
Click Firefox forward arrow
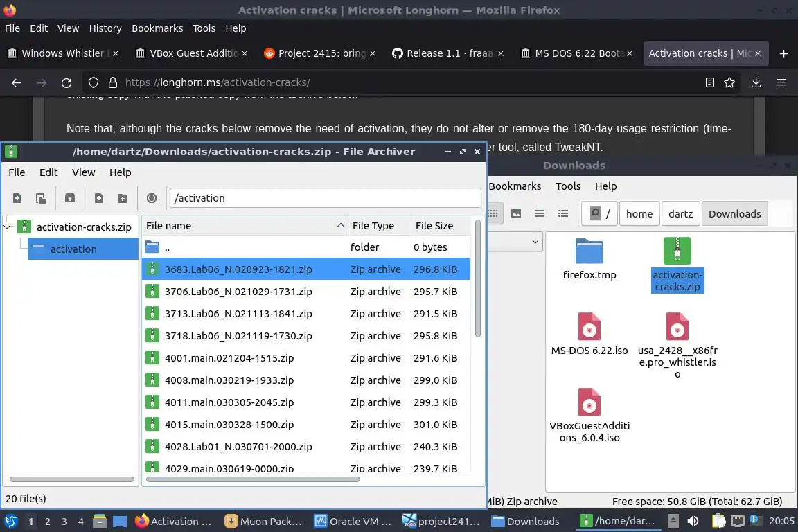42,82
